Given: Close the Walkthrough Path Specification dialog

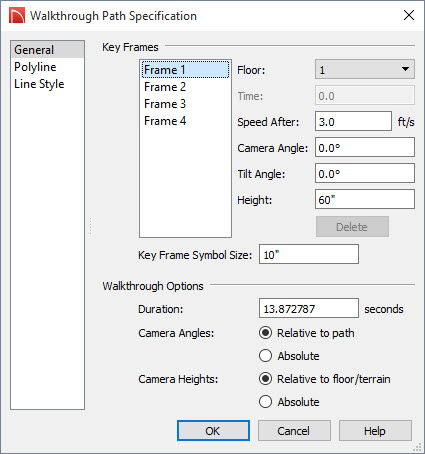Looking at the screenshot, I should click(409, 15).
